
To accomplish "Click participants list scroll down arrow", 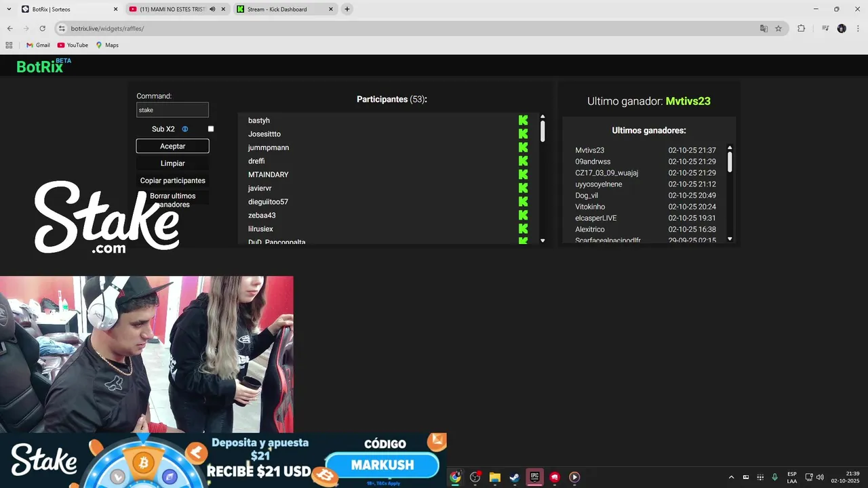I will (542, 241).
